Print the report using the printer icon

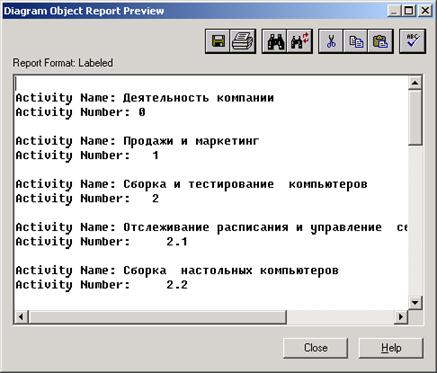pos(243,41)
